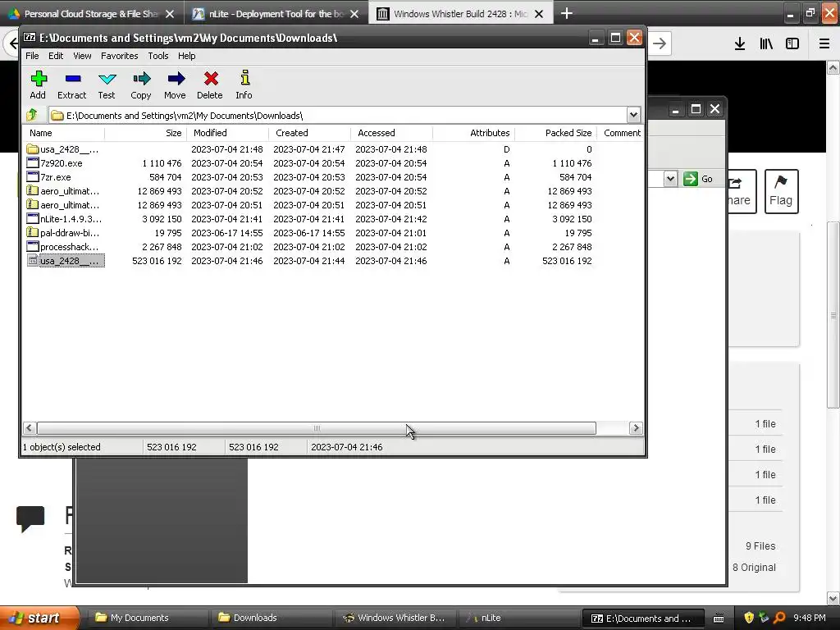Select aero_ultimat file modified at 20:52
This screenshot has width=840, height=630.
click(69, 191)
